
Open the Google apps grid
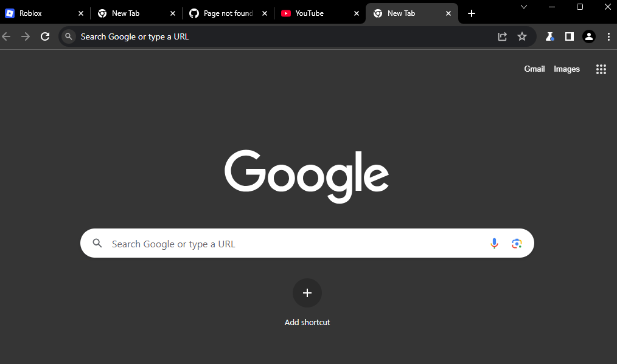tap(601, 69)
